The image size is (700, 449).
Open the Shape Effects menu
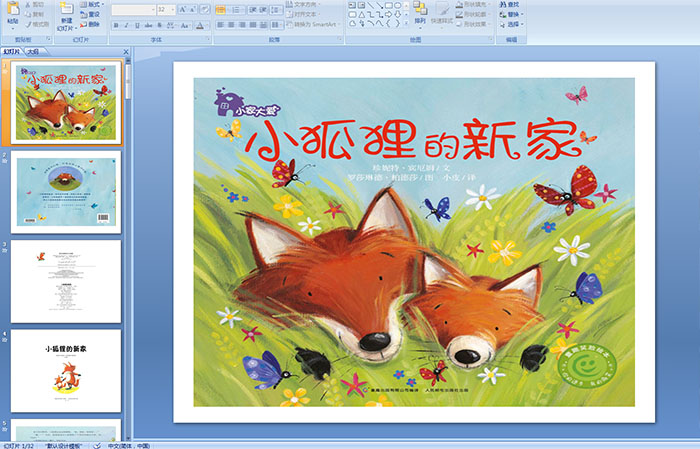tap(473, 24)
